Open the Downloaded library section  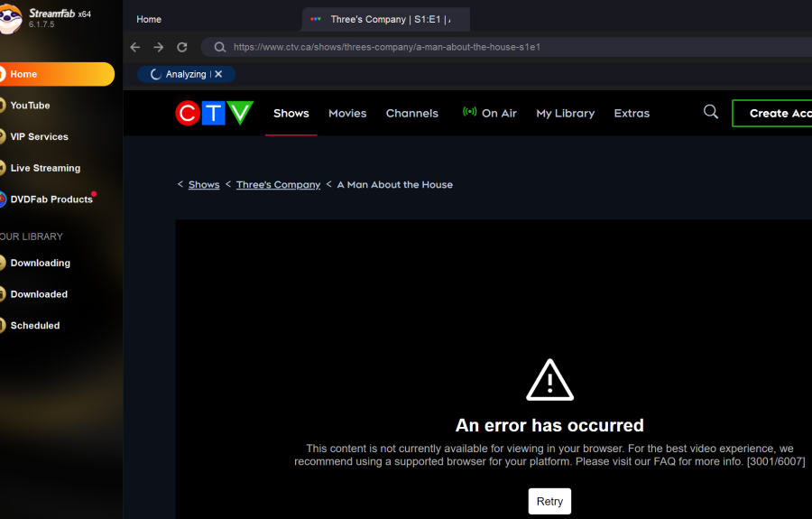[38, 294]
